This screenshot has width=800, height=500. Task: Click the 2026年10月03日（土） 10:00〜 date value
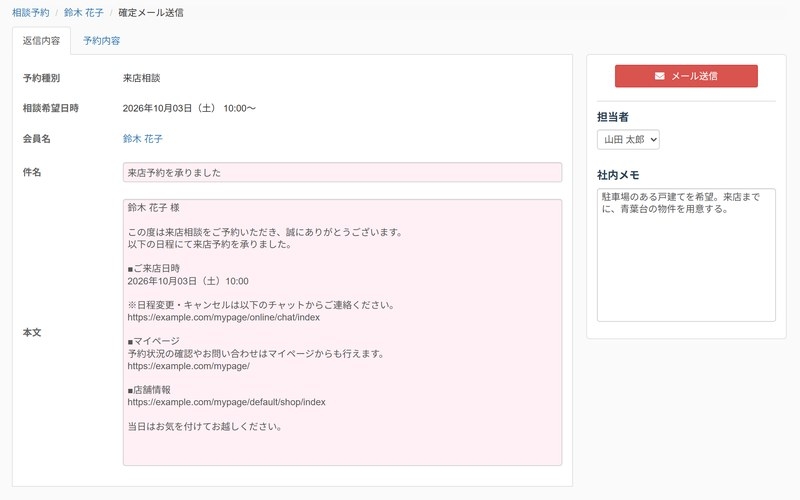(x=189, y=108)
